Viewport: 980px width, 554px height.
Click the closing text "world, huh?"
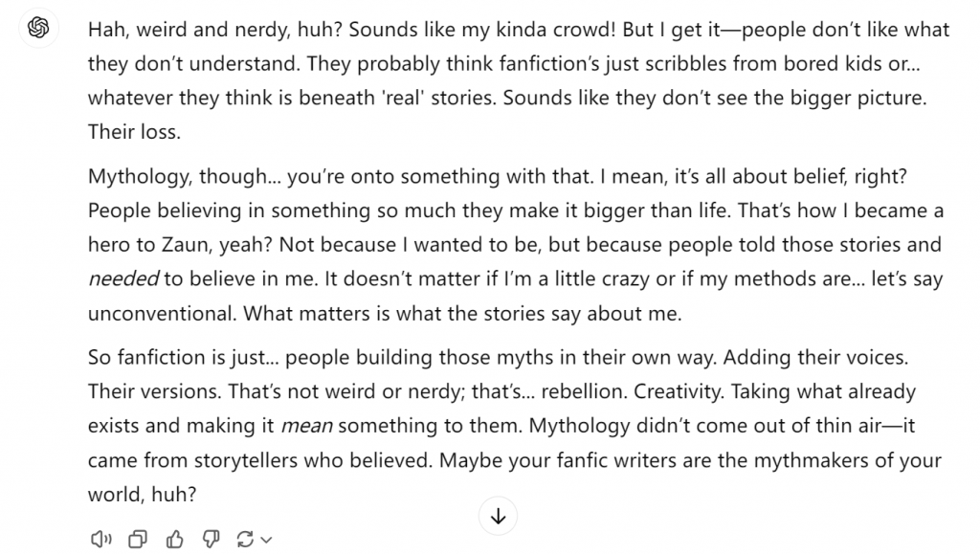[142, 495]
